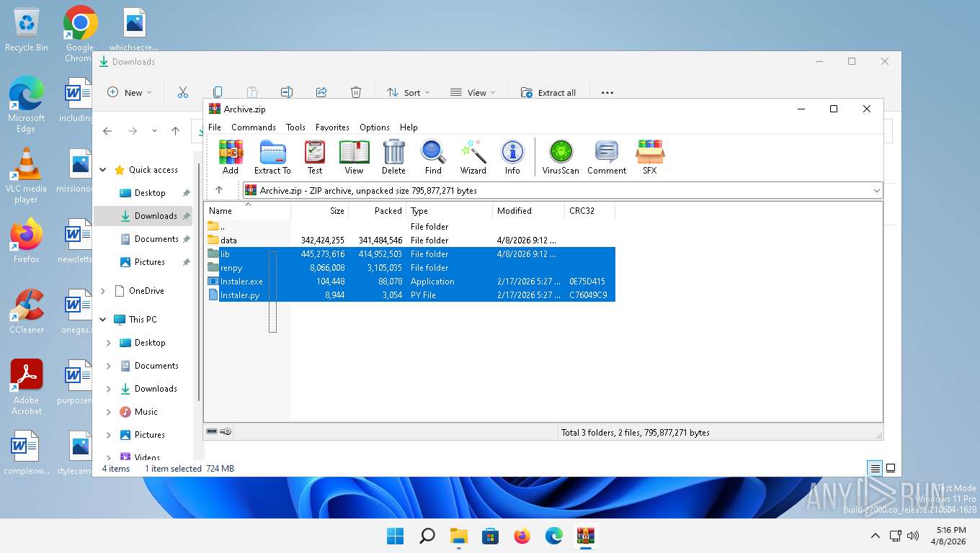Open VLC media player desktop icon
Image resolution: width=980 pixels, height=553 pixels.
pyautogui.click(x=26, y=176)
